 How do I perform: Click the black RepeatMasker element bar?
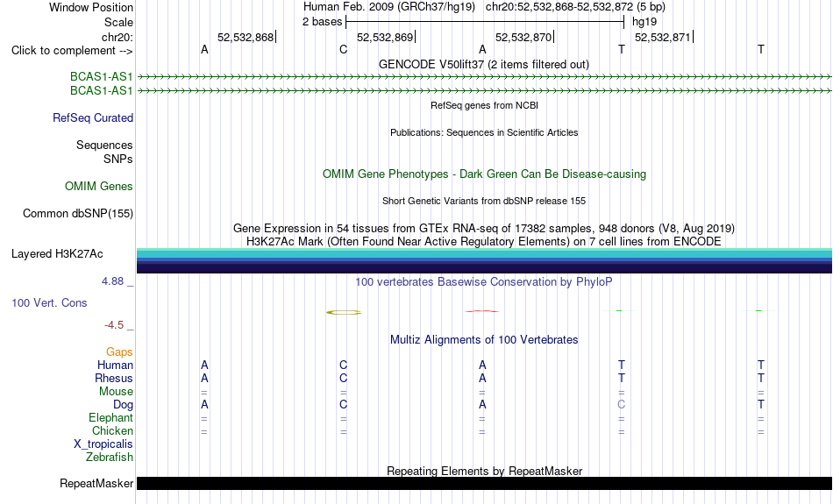pos(485,483)
